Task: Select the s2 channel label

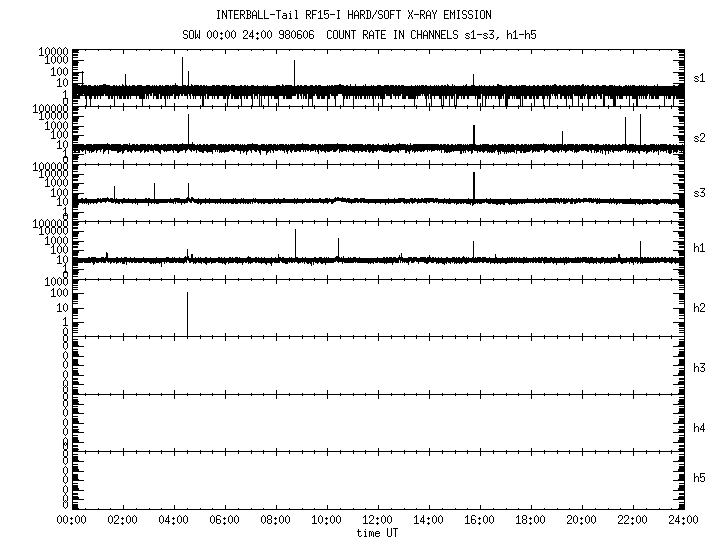Action: (x=700, y=137)
